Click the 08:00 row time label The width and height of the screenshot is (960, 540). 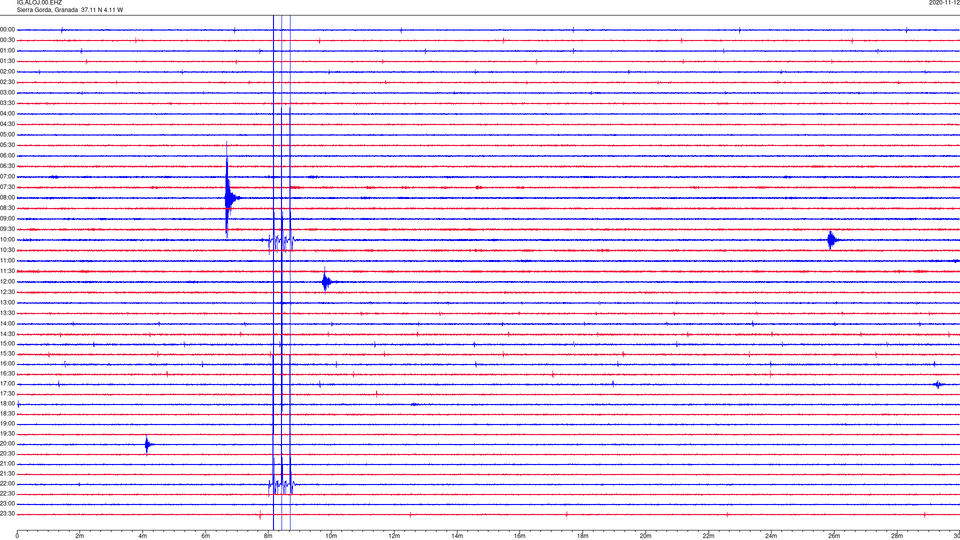(7, 198)
